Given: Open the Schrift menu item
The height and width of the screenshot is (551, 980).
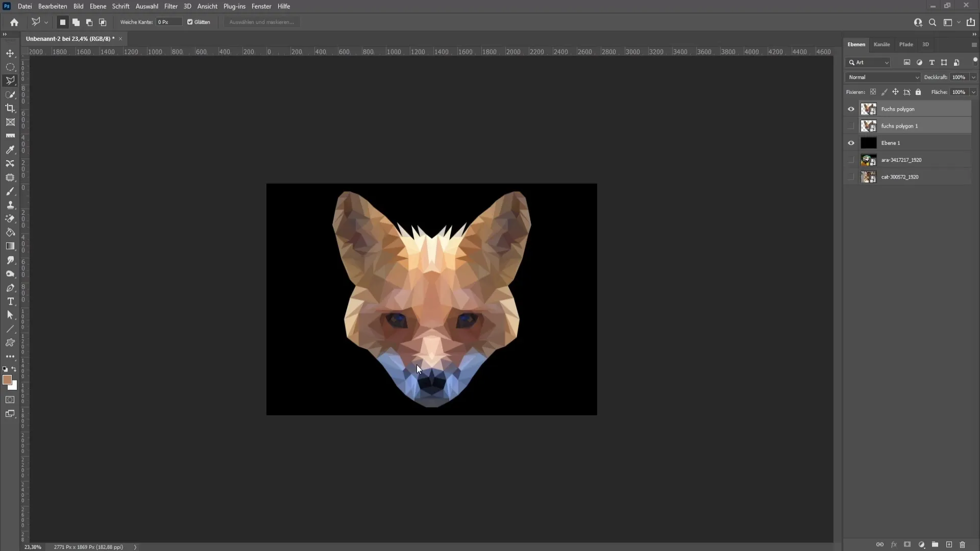Looking at the screenshot, I should coord(121,6).
